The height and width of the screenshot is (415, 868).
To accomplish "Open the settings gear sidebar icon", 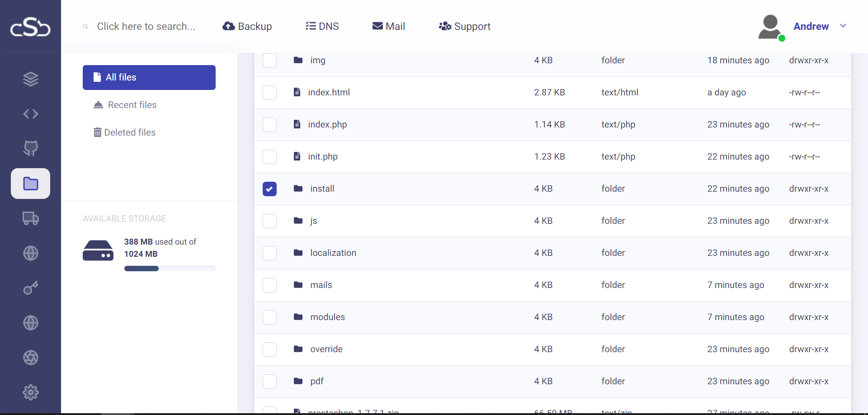I will (x=30, y=392).
